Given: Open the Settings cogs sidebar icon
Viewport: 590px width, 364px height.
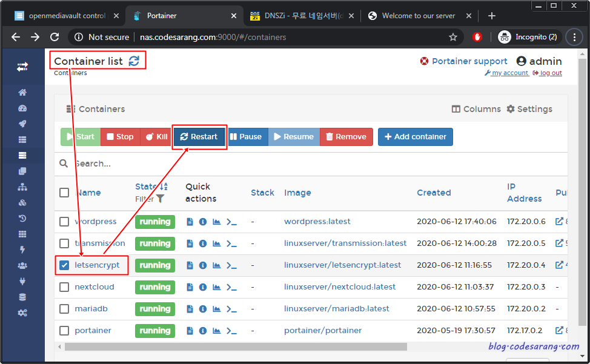Looking at the screenshot, I should point(22,313).
